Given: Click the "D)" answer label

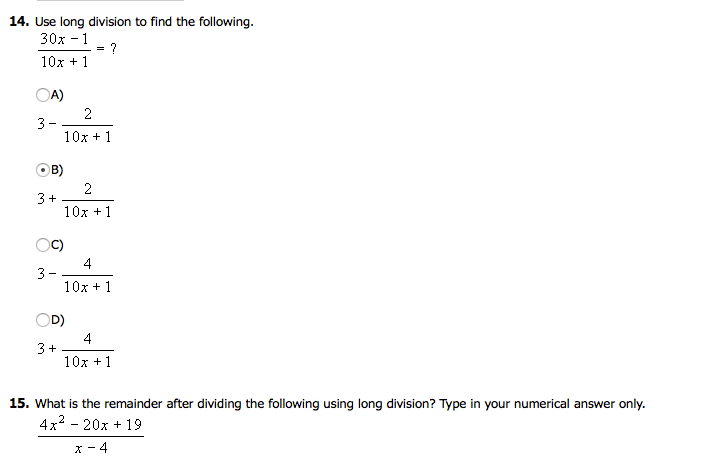Looking at the screenshot, I should click(57, 320).
